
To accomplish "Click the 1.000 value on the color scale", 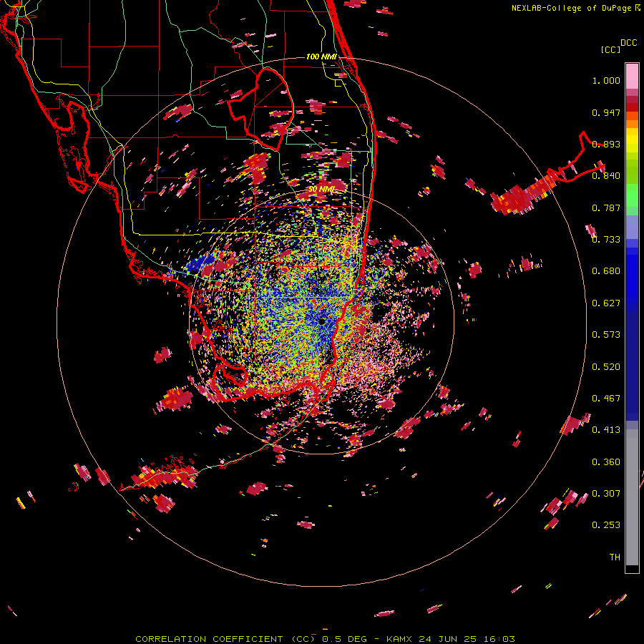I will coord(606,80).
